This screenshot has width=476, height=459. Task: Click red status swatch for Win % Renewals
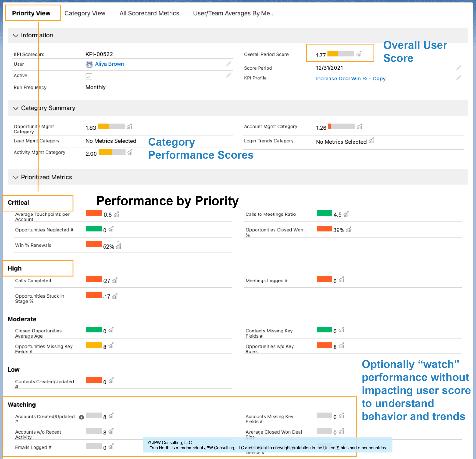(x=94, y=244)
